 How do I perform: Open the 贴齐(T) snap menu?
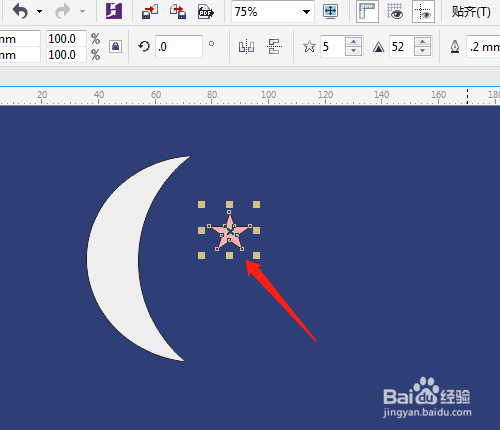click(x=471, y=12)
